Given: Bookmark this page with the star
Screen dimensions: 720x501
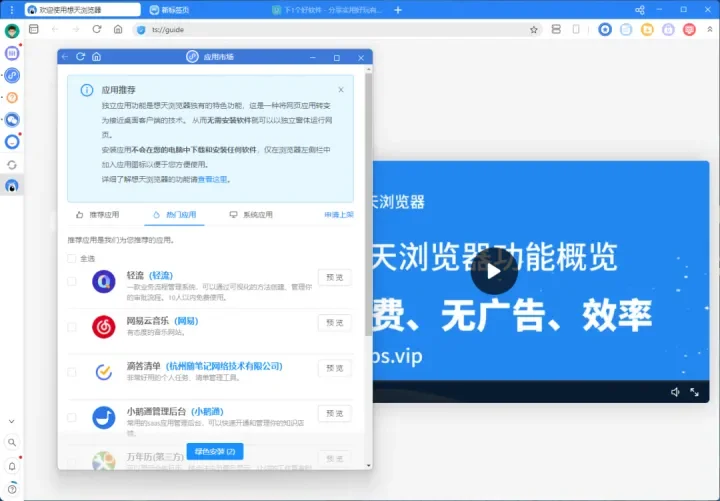Looking at the screenshot, I should [x=534, y=30].
